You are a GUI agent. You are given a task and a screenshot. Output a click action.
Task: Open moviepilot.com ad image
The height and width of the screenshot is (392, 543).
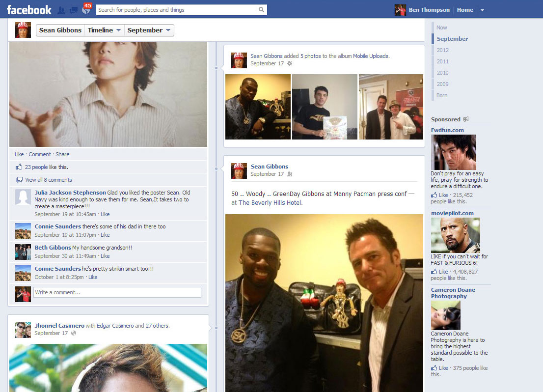click(x=456, y=235)
